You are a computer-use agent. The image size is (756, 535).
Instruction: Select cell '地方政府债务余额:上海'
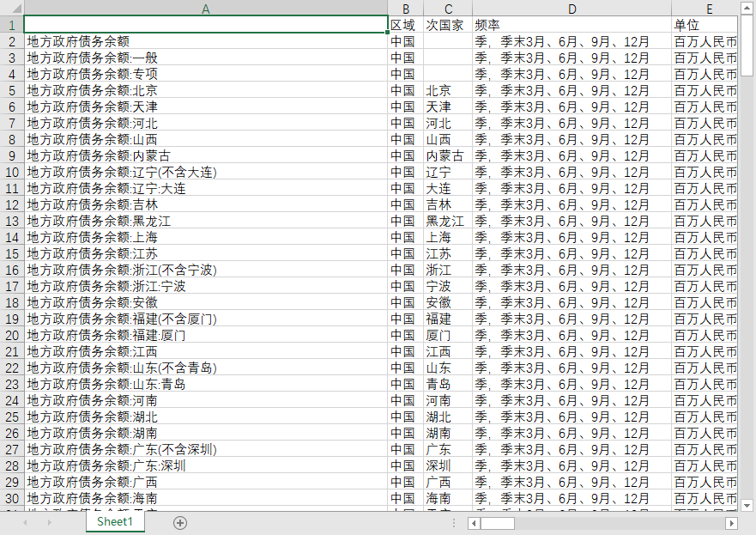(x=206, y=237)
